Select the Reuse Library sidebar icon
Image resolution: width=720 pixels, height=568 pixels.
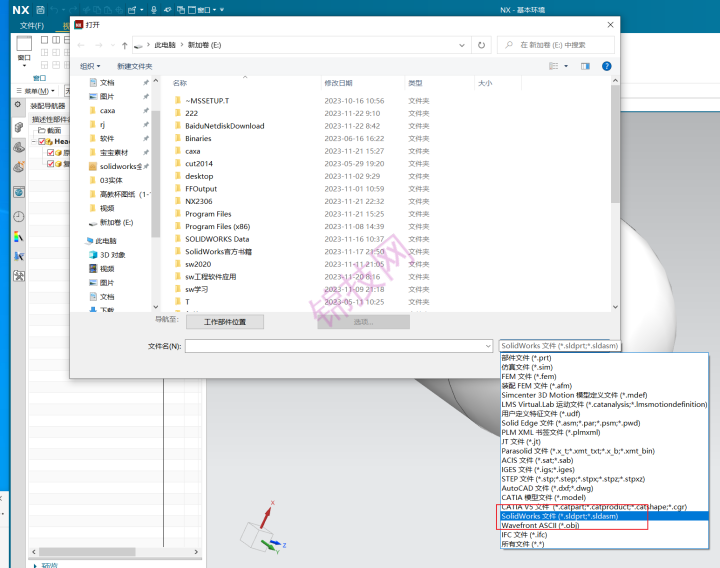click(x=19, y=167)
